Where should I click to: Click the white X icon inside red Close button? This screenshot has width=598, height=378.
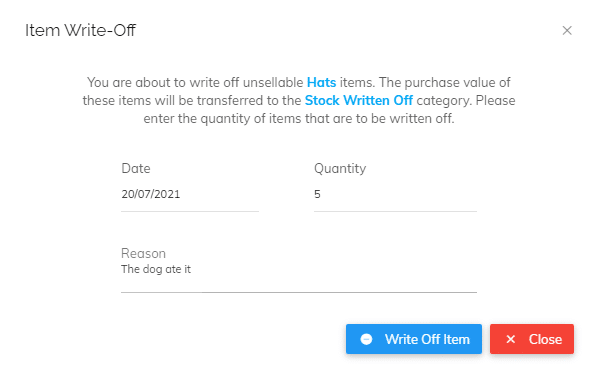coord(511,339)
